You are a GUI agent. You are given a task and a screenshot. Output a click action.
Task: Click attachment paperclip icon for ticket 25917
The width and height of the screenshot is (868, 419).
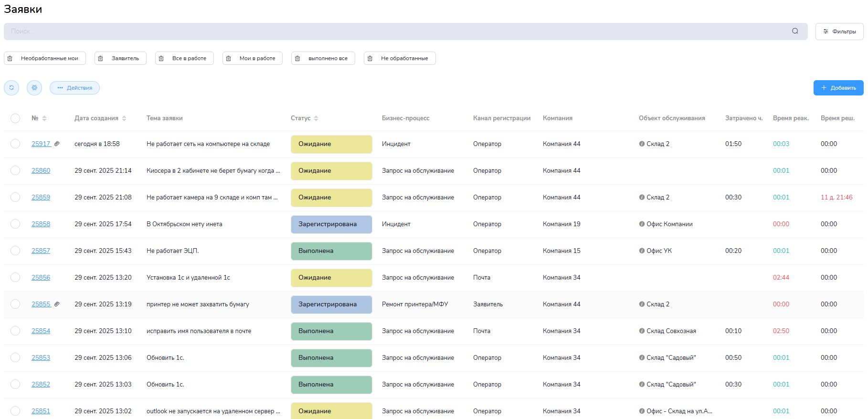[57, 144]
